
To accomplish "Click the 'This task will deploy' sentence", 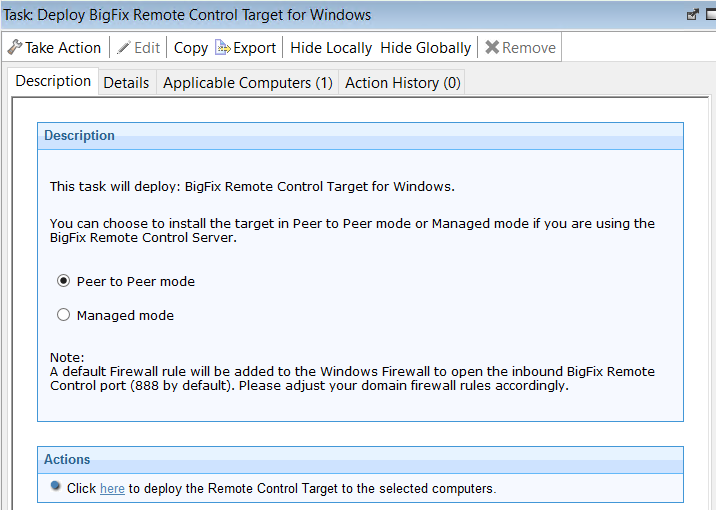I will tap(252, 186).
